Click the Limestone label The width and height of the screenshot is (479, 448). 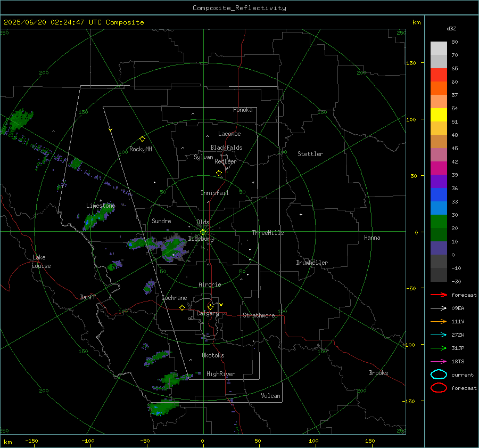click(x=101, y=206)
